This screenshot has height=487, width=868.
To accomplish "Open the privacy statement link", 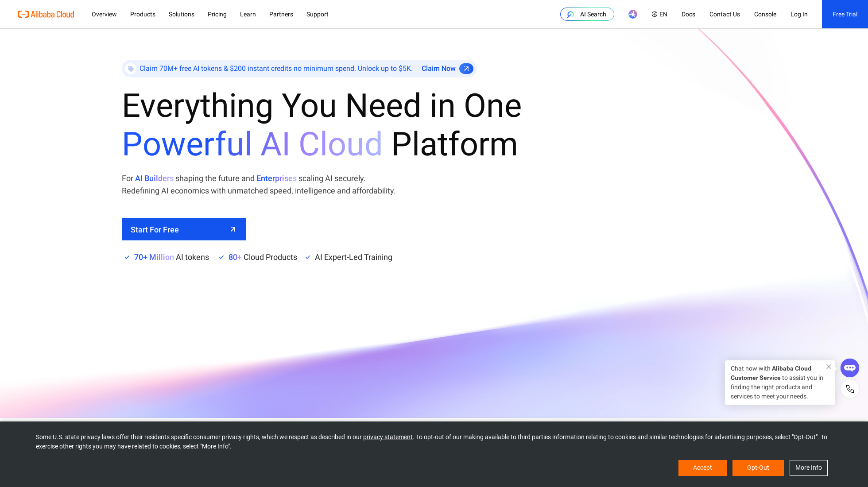I will tap(387, 437).
